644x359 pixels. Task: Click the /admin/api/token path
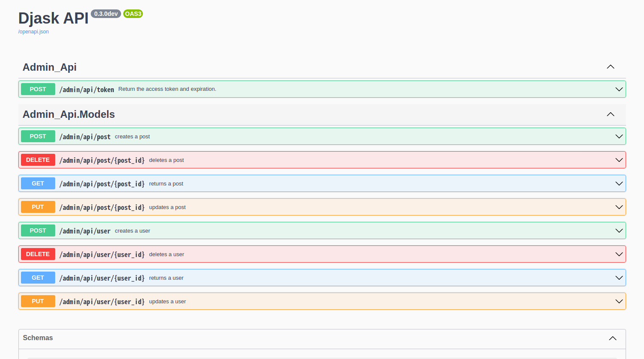click(x=87, y=90)
